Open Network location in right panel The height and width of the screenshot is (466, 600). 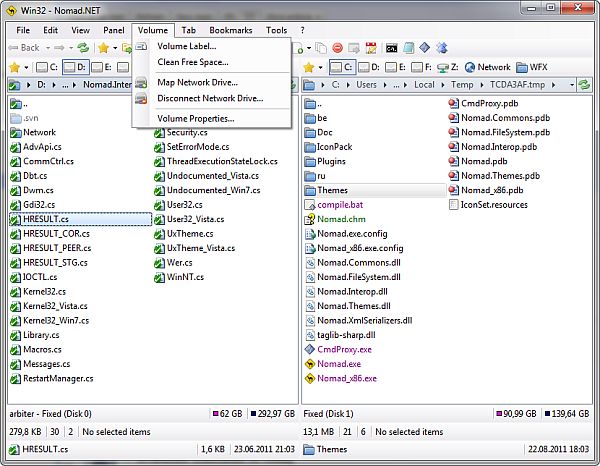point(488,67)
